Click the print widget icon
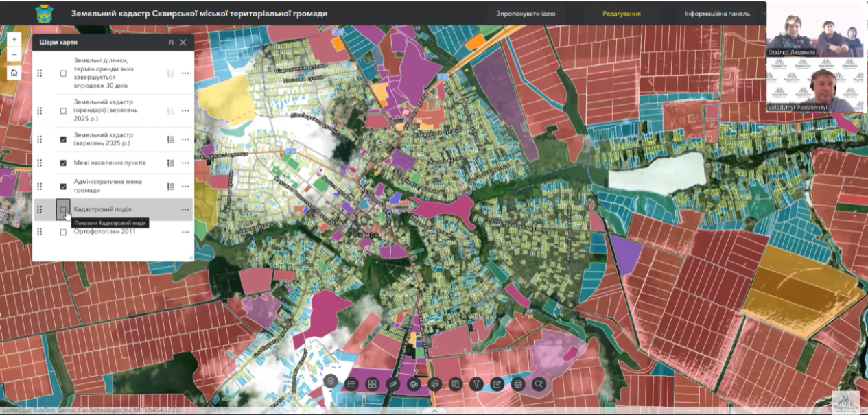The width and height of the screenshot is (868, 415). coord(518,384)
